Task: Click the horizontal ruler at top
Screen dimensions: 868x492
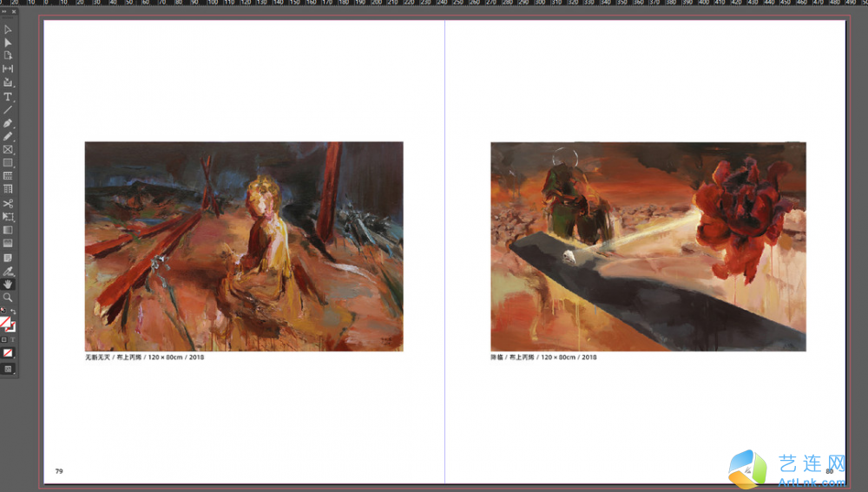Action: pos(434,3)
